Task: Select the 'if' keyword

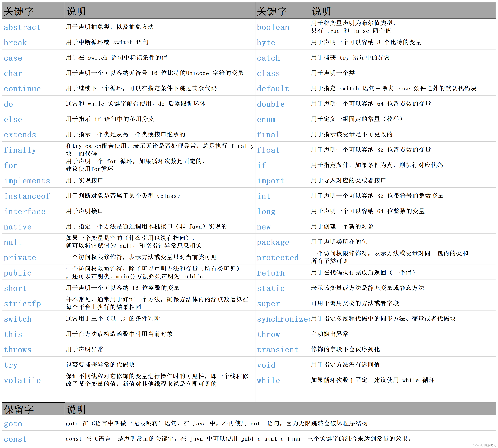Action: pyautogui.click(x=261, y=165)
